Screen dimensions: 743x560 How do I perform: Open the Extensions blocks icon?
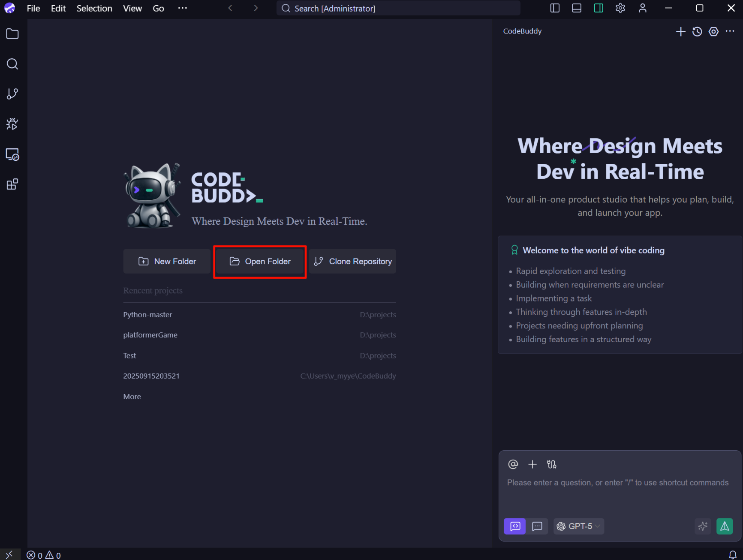(12, 184)
